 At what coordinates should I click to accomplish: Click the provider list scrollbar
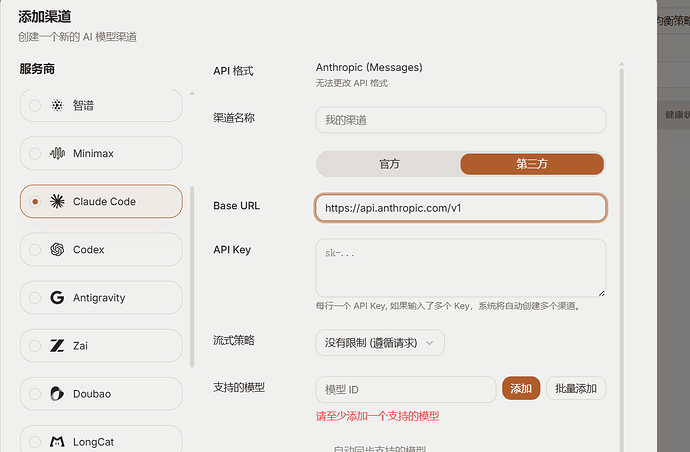point(192,276)
